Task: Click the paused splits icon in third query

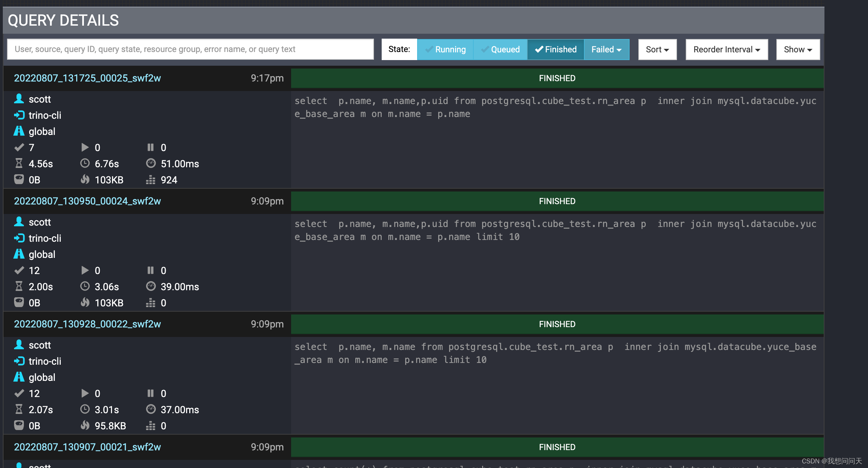Action: pos(151,393)
